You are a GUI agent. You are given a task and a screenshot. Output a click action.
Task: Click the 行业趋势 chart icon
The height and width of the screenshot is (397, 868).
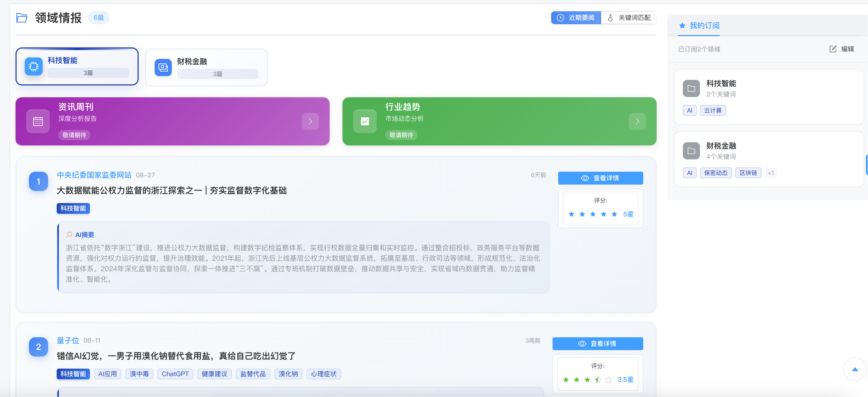click(365, 121)
